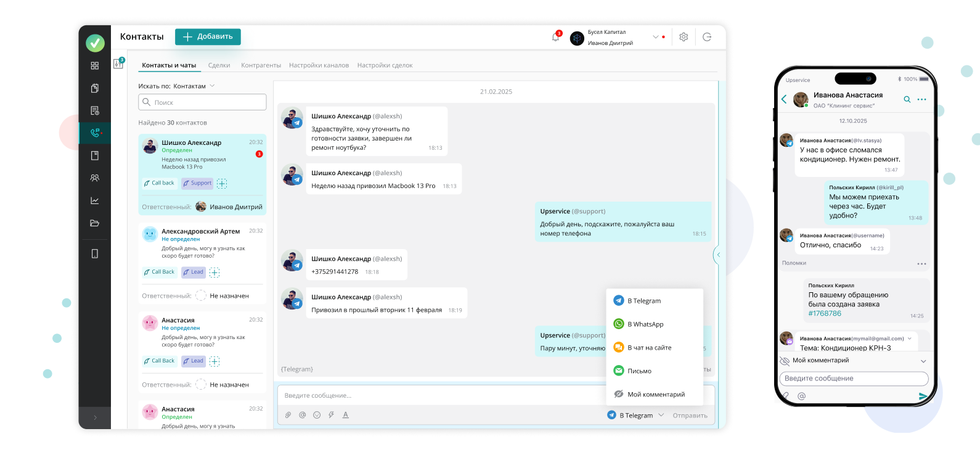Expand the side panel via the chat edge arrow
The width and height of the screenshot is (980, 455).
[717, 255]
